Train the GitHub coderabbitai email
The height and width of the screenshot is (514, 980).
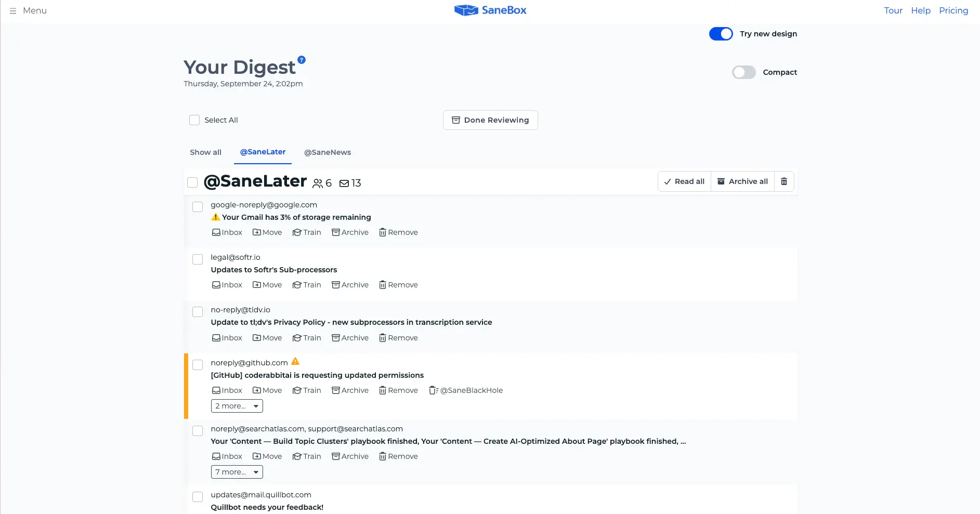(x=307, y=390)
